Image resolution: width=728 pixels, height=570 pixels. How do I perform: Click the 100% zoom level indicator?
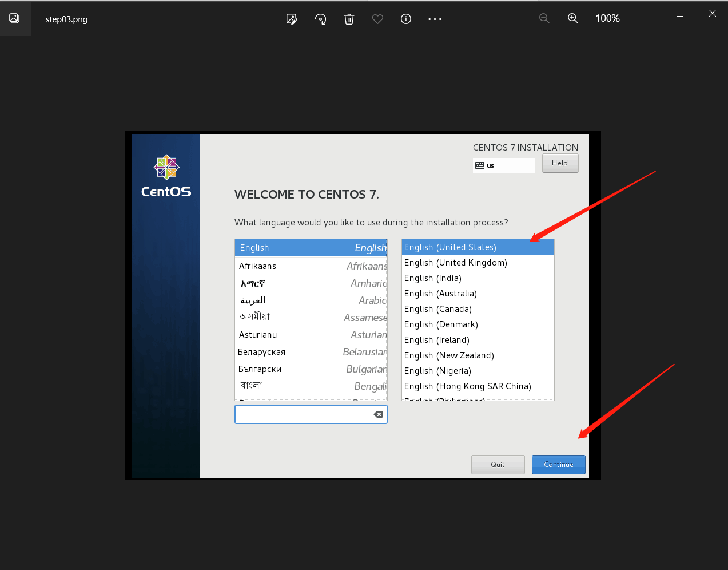coord(607,18)
